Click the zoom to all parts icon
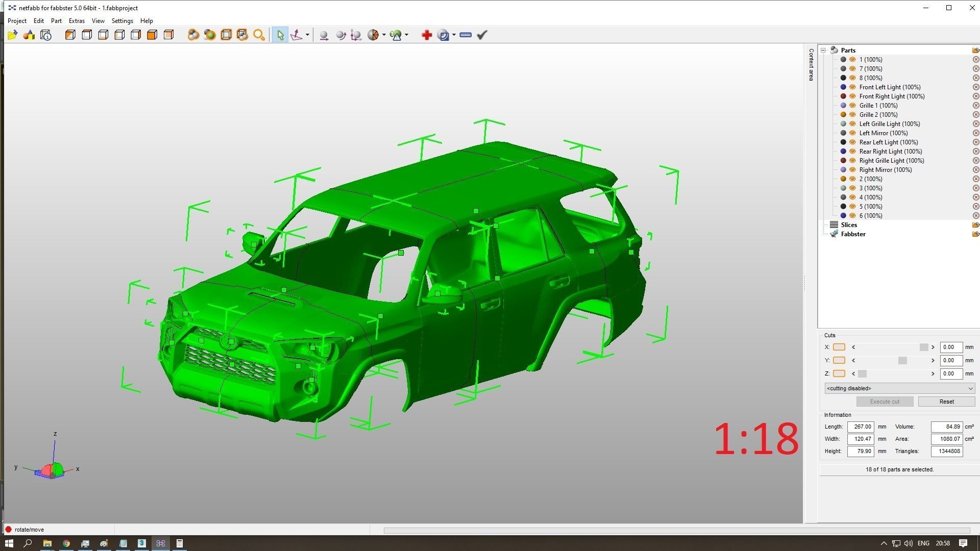This screenshot has height=551, width=980. tap(193, 35)
